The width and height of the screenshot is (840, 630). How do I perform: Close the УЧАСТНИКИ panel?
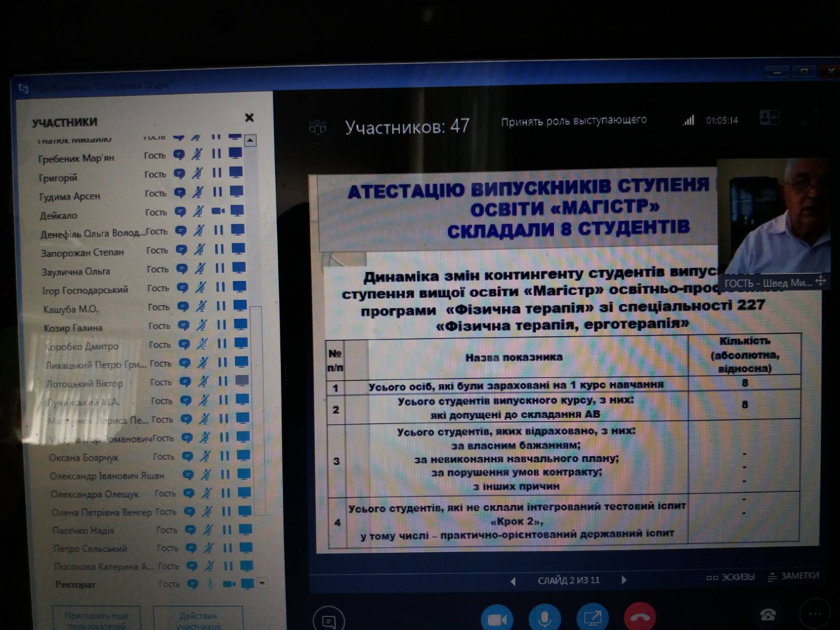click(249, 118)
